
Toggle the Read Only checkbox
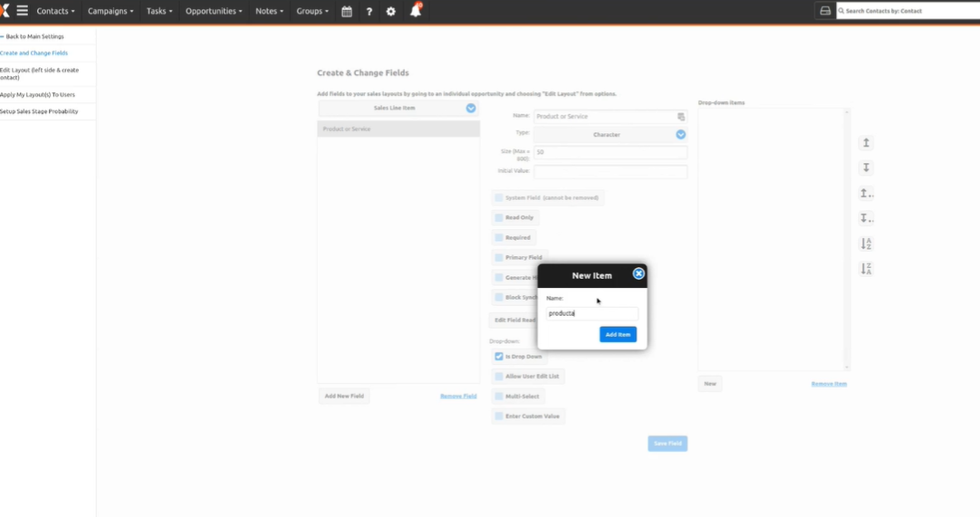point(499,218)
